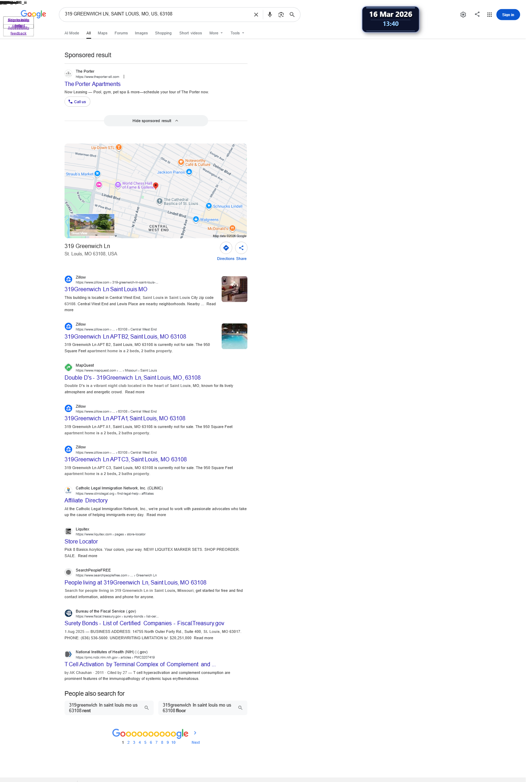The height and width of the screenshot is (782, 532).
Task: Switch to the Images tab
Action: tap(141, 33)
